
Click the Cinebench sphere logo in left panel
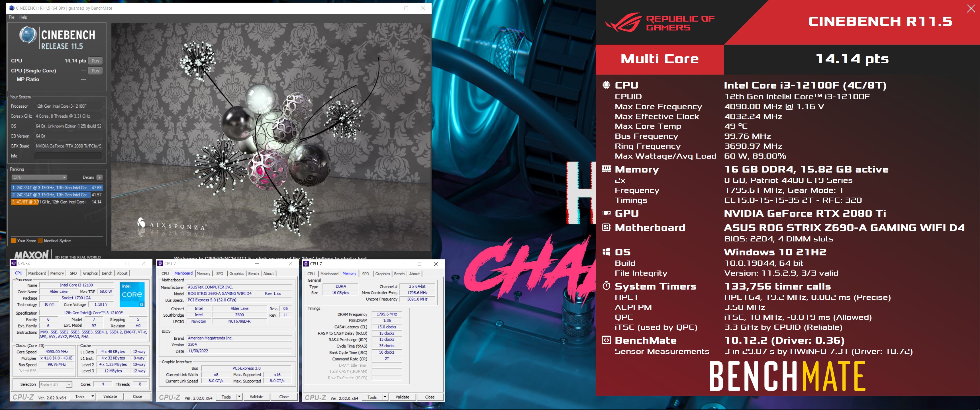click(x=28, y=35)
